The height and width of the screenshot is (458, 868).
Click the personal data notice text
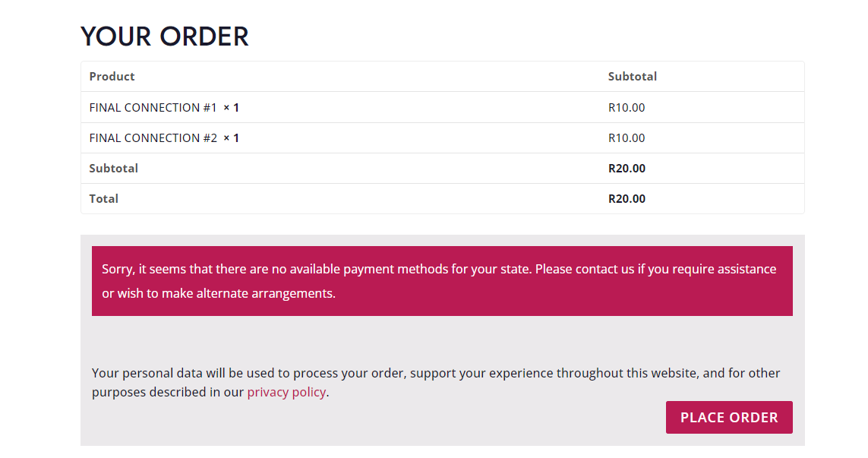point(435,382)
